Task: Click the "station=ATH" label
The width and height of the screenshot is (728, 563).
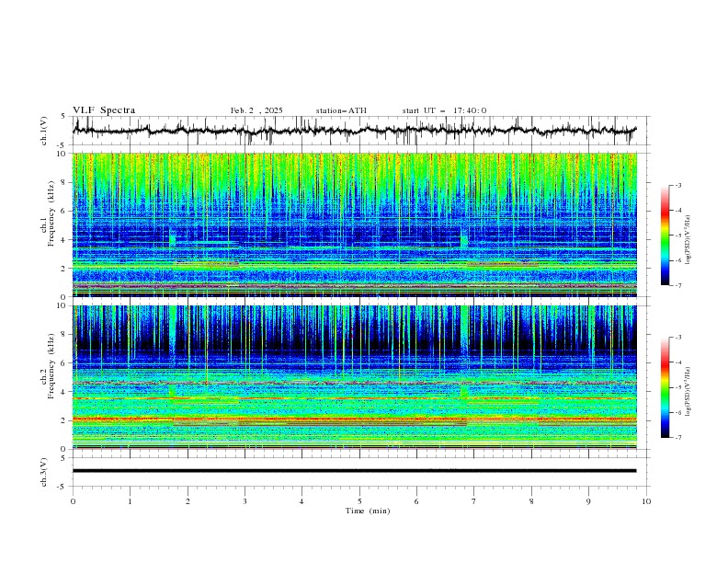Action: [x=341, y=110]
